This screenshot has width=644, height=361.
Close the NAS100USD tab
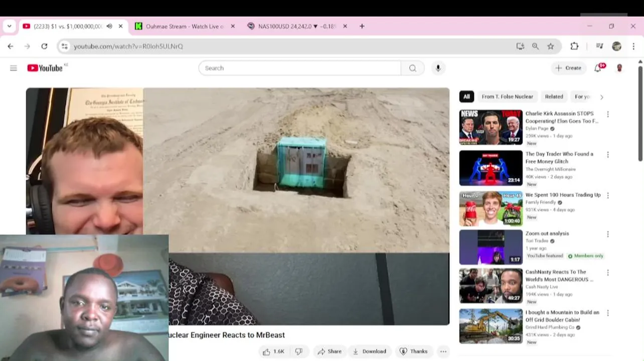pyautogui.click(x=345, y=26)
